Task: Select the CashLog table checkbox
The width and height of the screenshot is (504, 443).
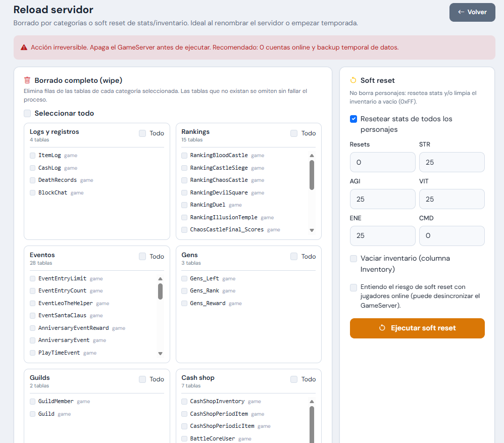Action: [32, 168]
